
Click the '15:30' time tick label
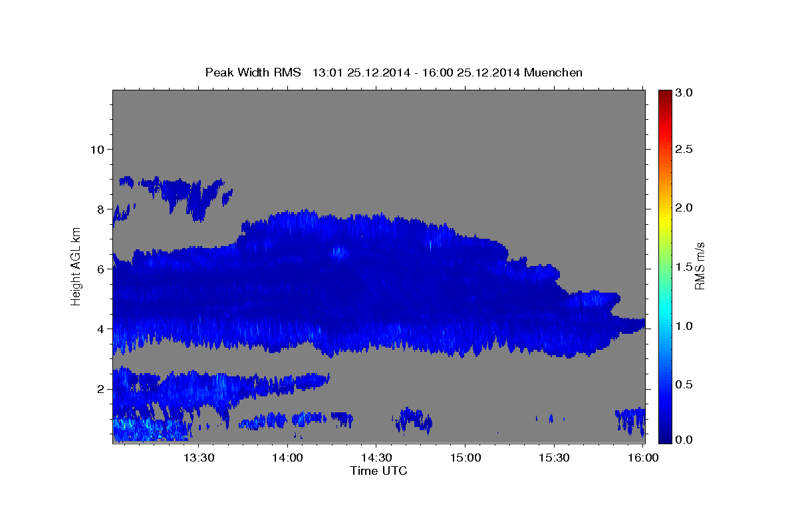[553, 458]
